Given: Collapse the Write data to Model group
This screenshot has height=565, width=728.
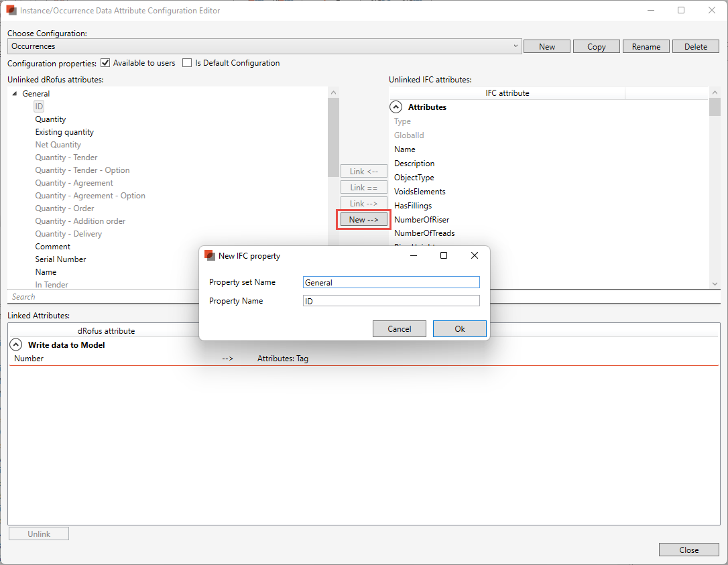Looking at the screenshot, I should [16, 345].
